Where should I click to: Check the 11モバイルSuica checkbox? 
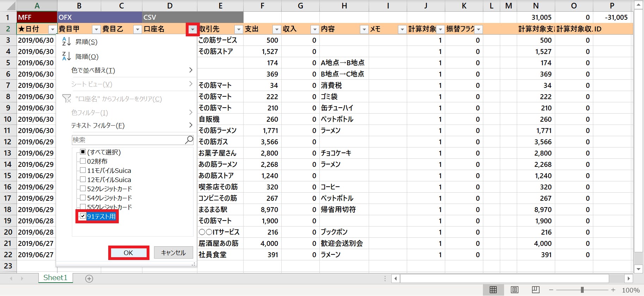[83, 170]
